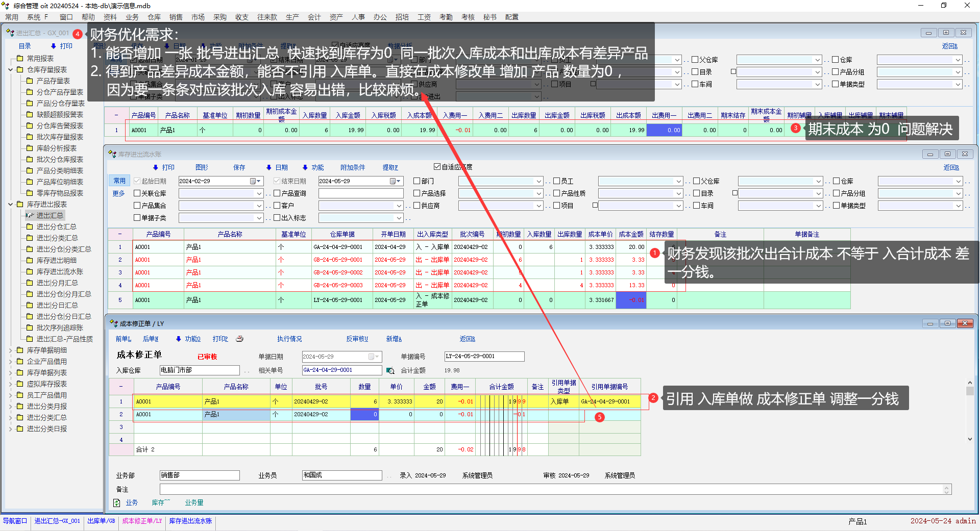Viewport: 980px width, 531px height.
Task: Expand the 库存单据明细 tree folder
Action: [x=11, y=350]
